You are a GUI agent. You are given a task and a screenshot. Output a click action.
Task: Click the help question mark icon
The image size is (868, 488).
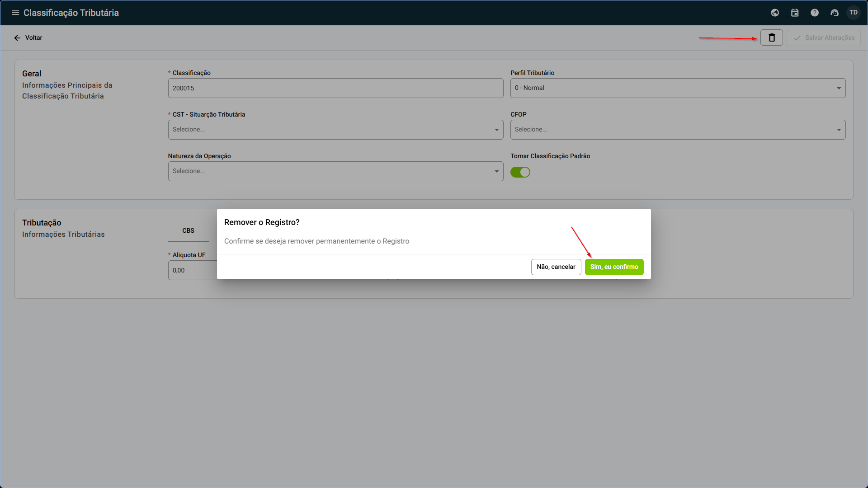(815, 13)
